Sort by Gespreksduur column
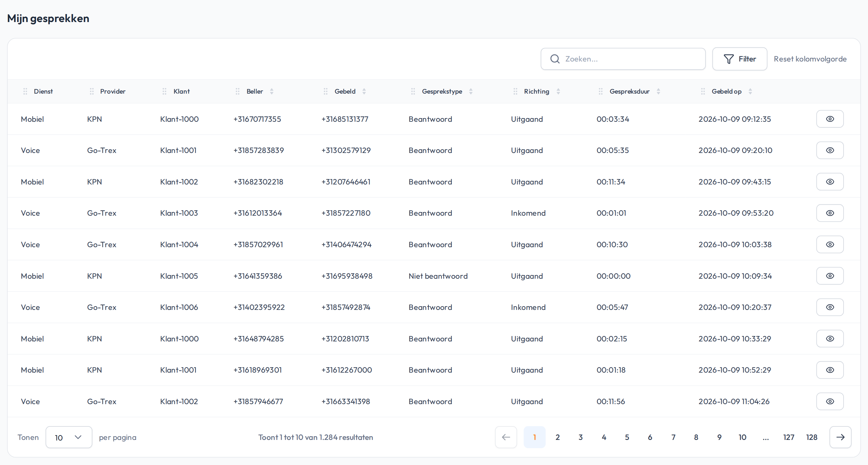 pos(658,91)
